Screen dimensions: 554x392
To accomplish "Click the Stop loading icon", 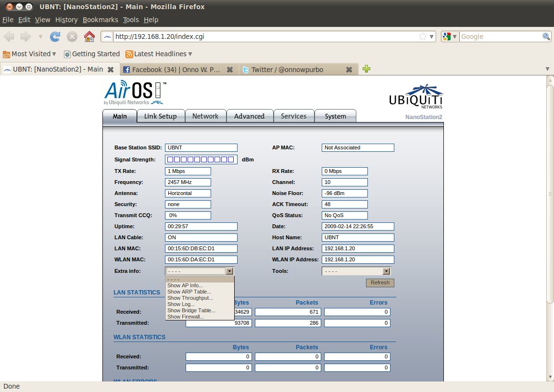I will [x=72, y=37].
